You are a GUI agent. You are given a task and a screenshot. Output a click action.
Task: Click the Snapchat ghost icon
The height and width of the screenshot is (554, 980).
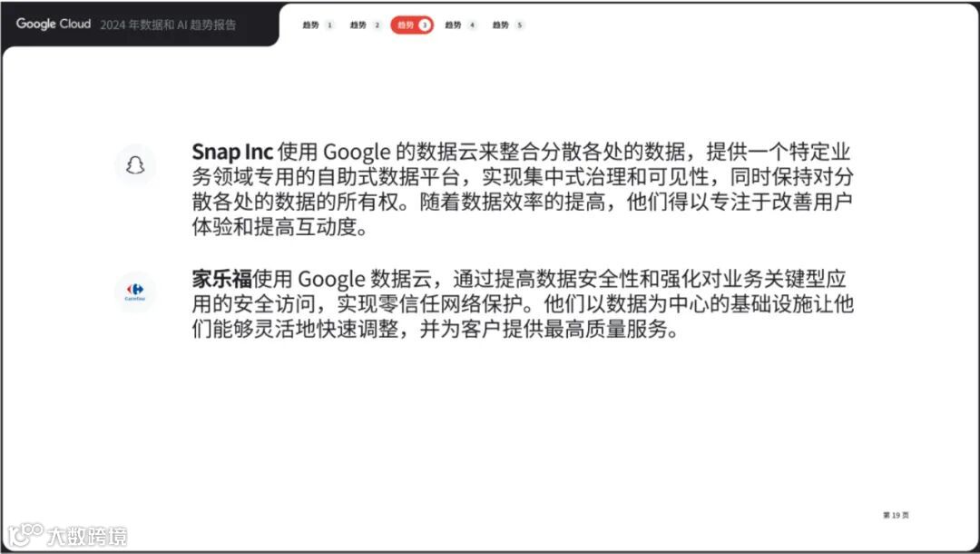click(x=135, y=165)
